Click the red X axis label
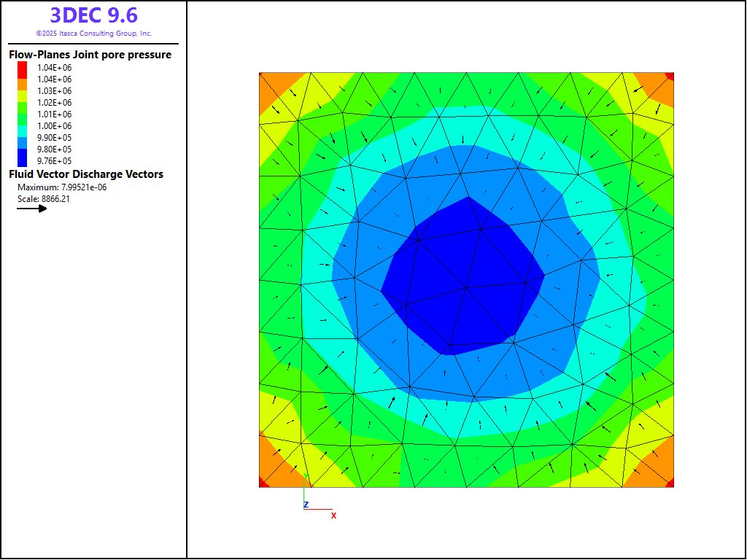 coord(333,516)
